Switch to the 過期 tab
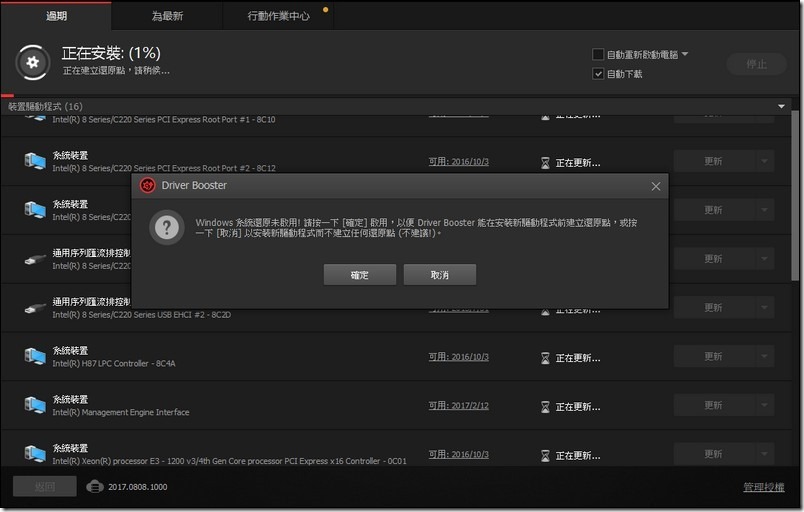 [x=56, y=16]
